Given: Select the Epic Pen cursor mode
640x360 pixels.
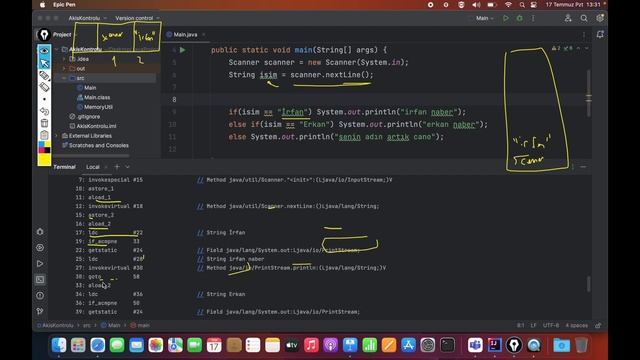Looking at the screenshot, I should point(44,63).
